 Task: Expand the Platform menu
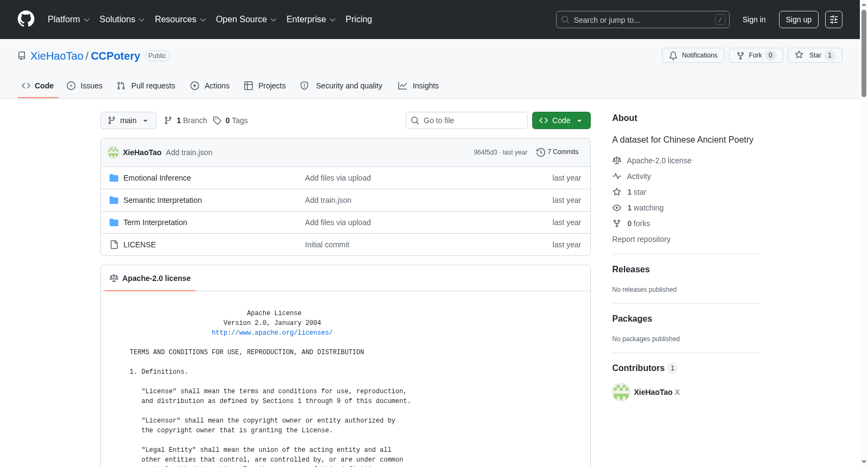(68, 20)
